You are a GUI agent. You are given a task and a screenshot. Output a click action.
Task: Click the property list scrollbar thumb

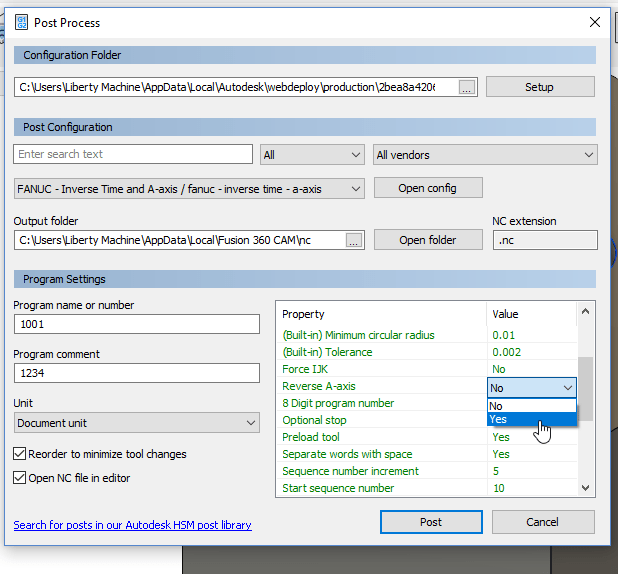click(585, 389)
